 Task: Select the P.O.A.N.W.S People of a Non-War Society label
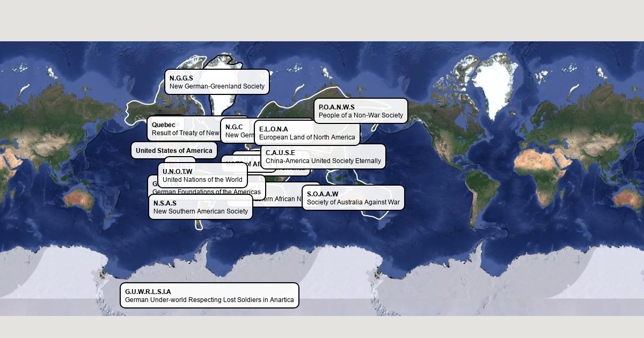361,111
